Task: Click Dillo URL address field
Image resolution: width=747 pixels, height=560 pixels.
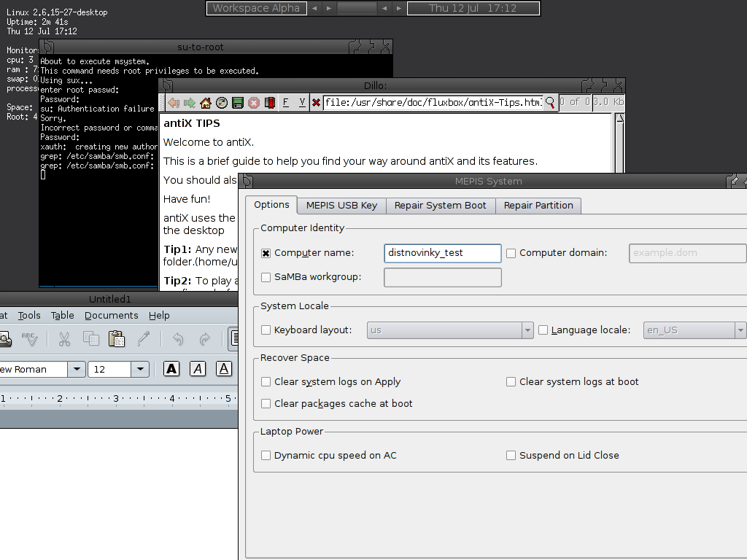Action: pyautogui.click(x=433, y=102)
